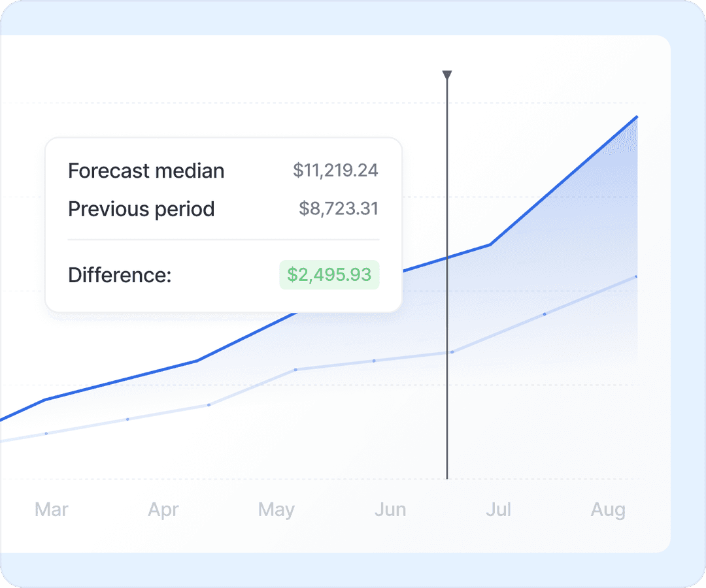The image size is (706, 588).
Task: Click the "Forecast median" tooltip label
Action: pyautogui.click(x=146, y=171)
